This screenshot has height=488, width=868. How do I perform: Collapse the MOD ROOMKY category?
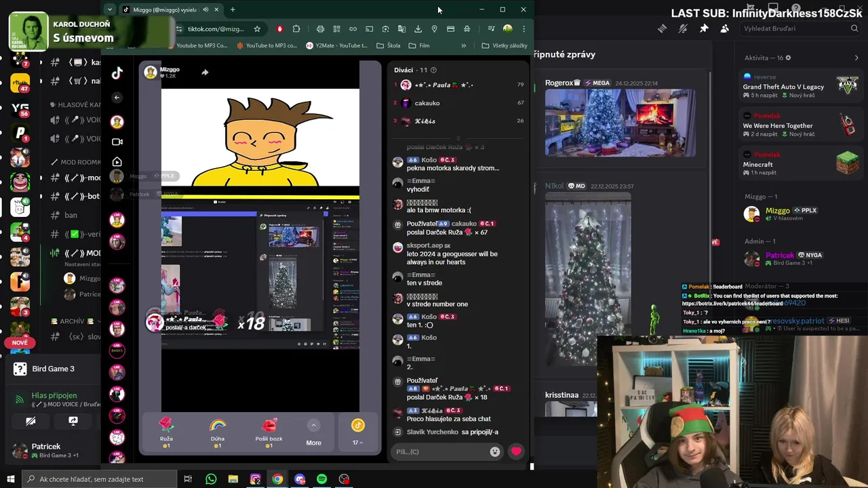coord(76,162)
